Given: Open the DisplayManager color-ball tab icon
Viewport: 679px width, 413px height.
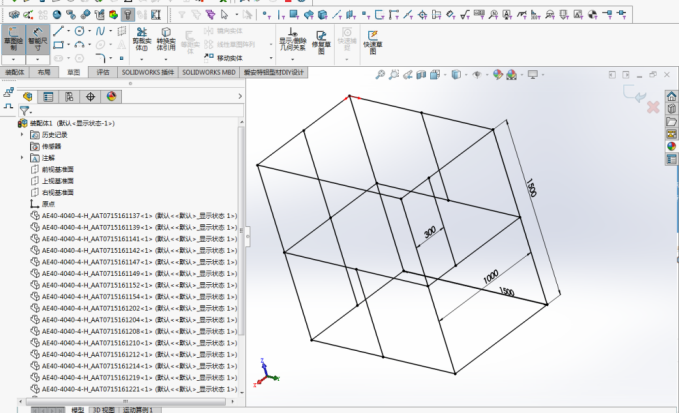Looking at the screenshot, I should (x=112, y=96).
